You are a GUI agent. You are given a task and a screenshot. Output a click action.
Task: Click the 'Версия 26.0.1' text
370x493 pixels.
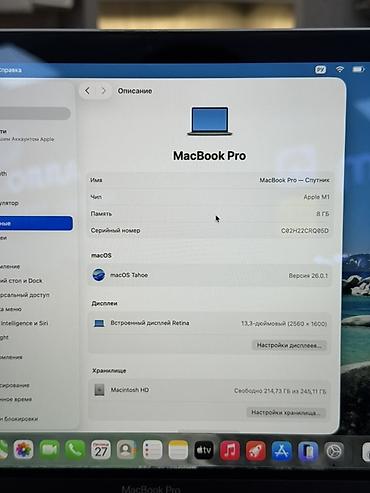point(308,276)
